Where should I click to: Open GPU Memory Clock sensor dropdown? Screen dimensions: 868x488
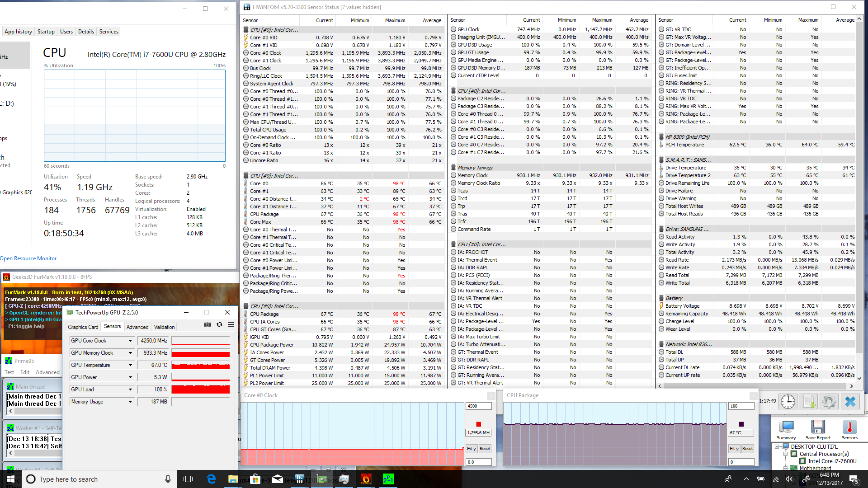coord(130,353)
